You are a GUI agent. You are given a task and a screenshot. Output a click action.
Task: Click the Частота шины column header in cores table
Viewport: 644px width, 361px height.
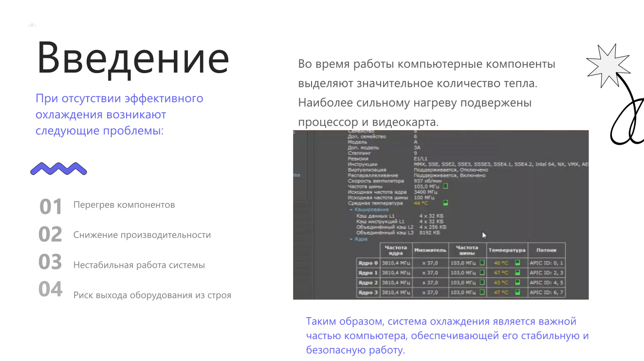467,250
